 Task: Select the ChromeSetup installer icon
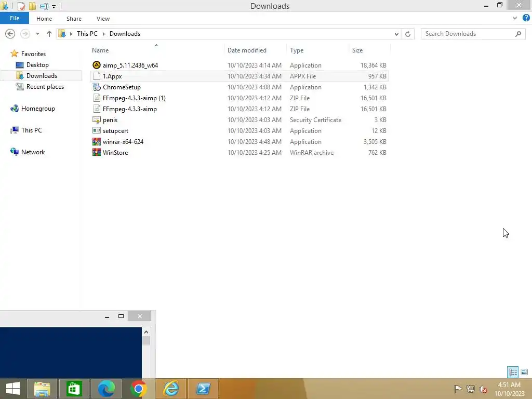point(97,87)
